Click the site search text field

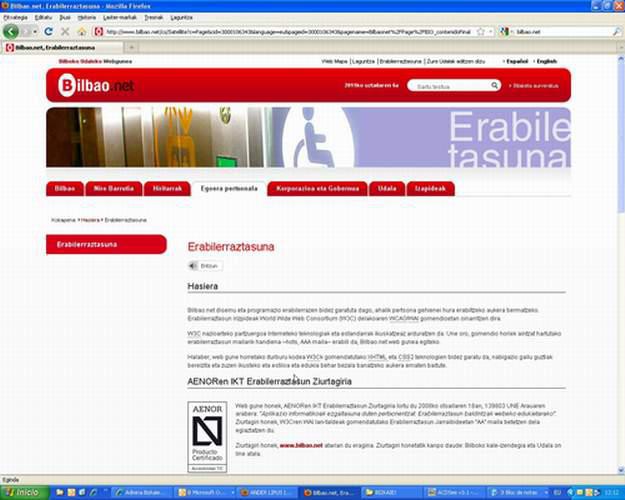point(450,86)
